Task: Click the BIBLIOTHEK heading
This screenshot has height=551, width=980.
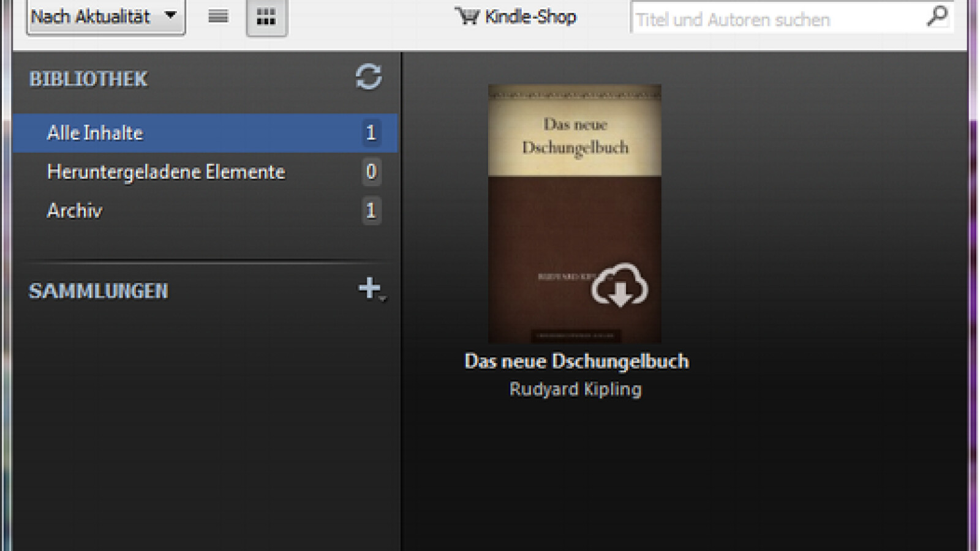Action: (89, 79)
